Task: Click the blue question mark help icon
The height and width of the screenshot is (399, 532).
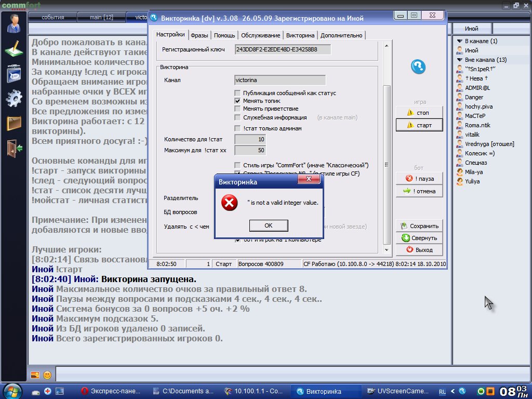Action: [418, 66]
